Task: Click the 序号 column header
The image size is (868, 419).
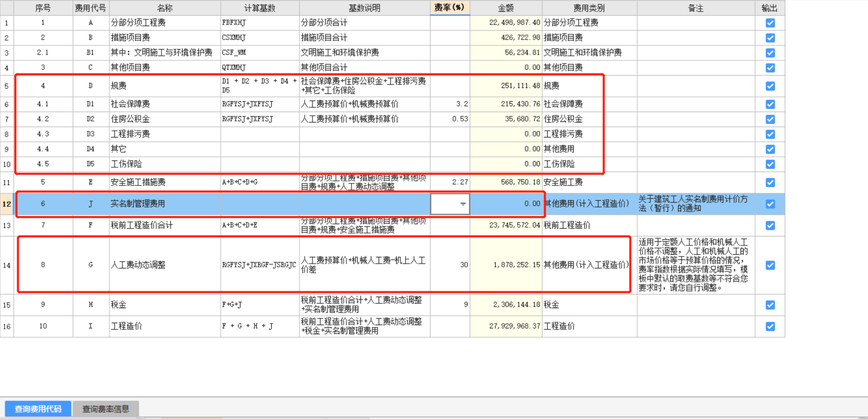Action: 43,8
